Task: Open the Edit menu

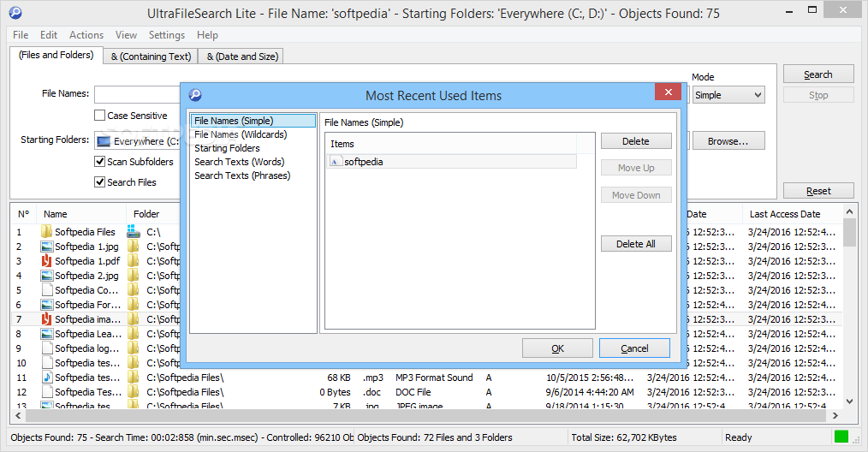Action: pyautogui.click(x=49, y=35)
